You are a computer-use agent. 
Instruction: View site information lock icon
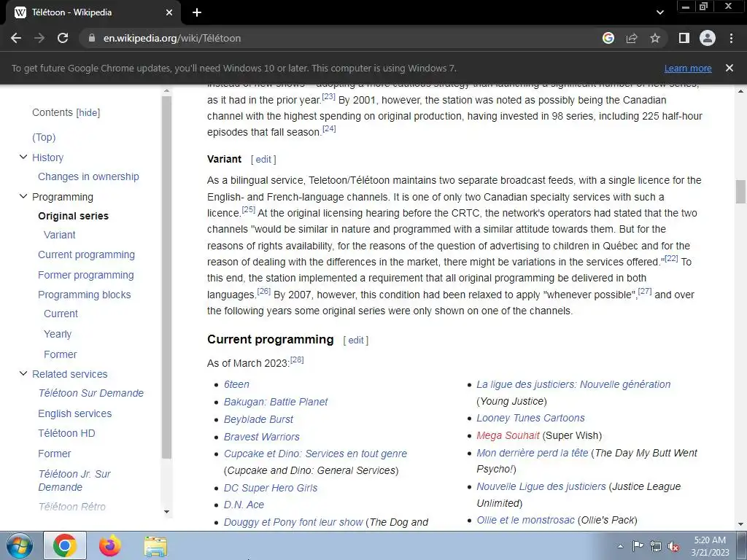click(92, 38)
